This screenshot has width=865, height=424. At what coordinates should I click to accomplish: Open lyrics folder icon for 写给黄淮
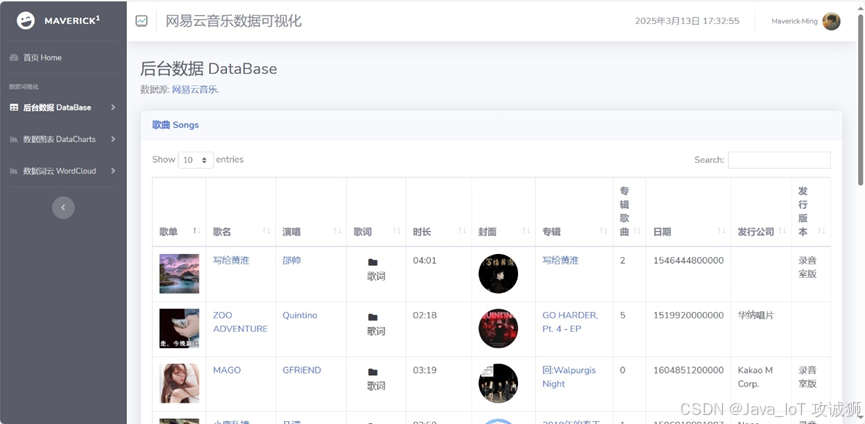pos(373,262)
